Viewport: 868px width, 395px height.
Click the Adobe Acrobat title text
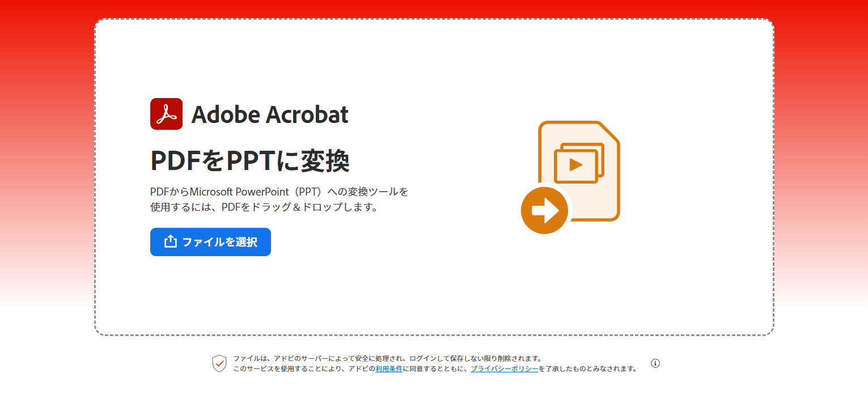[x=270, y=114]
